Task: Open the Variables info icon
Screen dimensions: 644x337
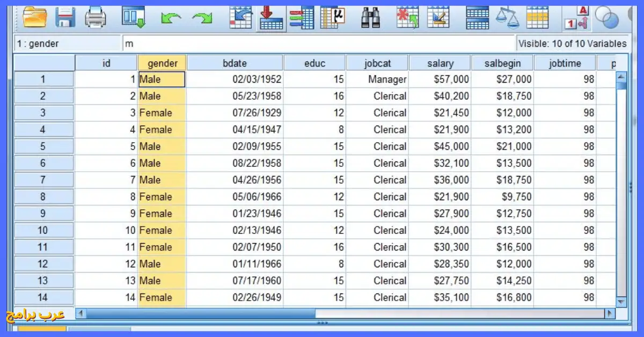Action: (x=302, y=18)
